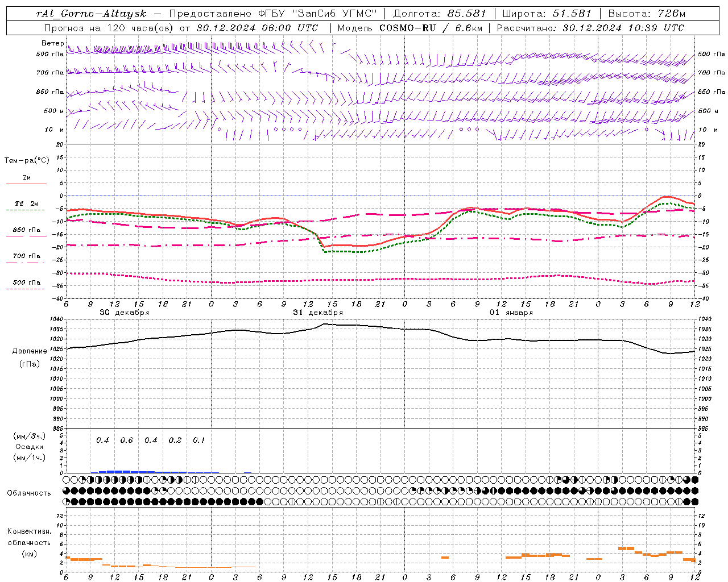Click the 0.6 precipitation amount value

126,440
